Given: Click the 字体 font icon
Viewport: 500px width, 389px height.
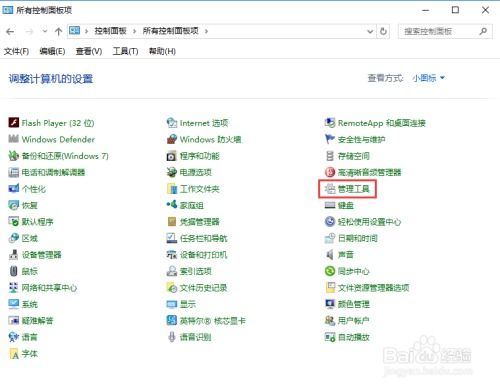Looking at the screenshot, I should 14,353.
